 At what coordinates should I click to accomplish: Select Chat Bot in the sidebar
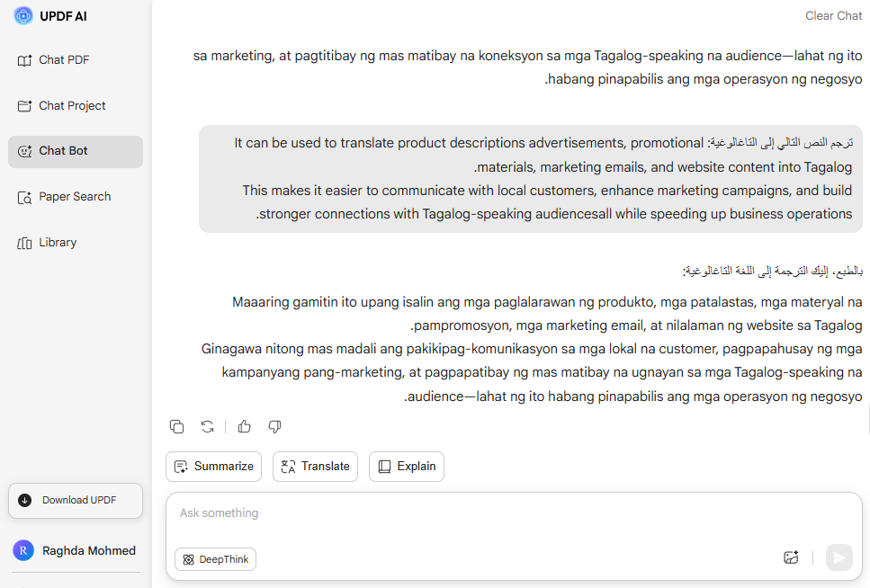point(76,151)
